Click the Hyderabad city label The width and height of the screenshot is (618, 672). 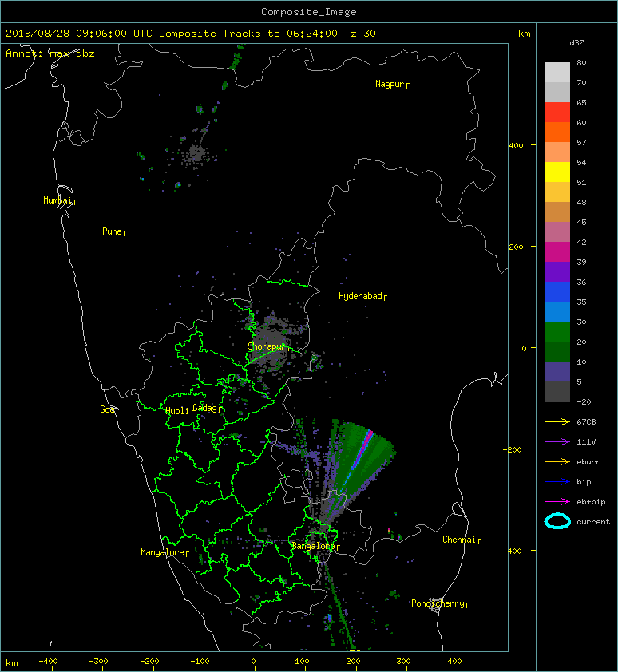point(362,296)
